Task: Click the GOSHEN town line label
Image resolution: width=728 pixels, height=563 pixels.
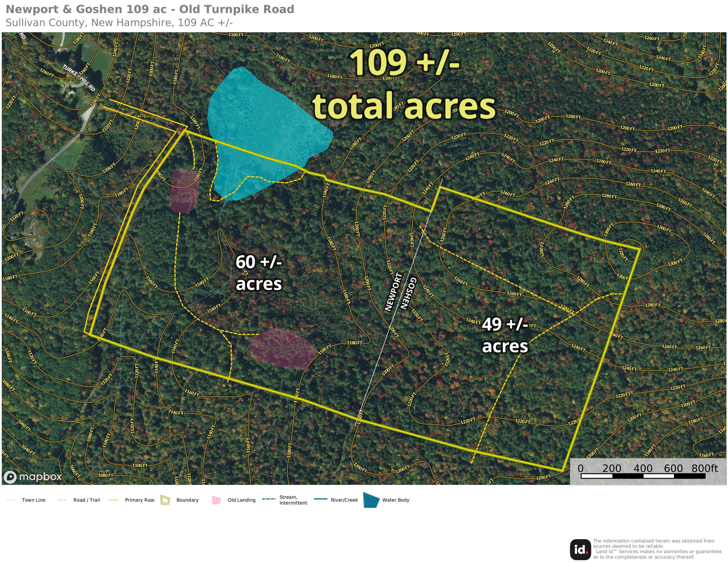Action: point(408,293)
